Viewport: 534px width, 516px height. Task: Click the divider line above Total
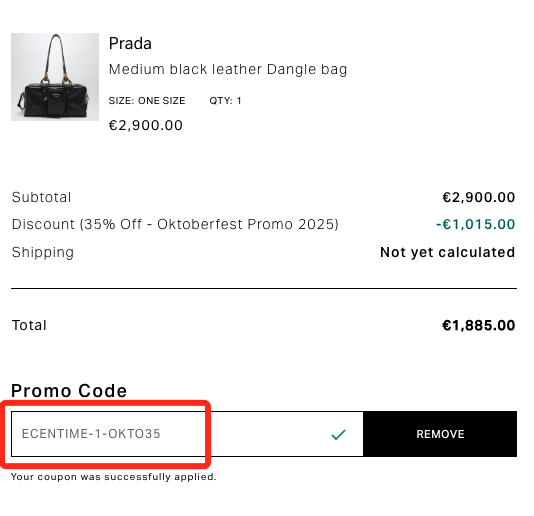[x=264, y=288]
